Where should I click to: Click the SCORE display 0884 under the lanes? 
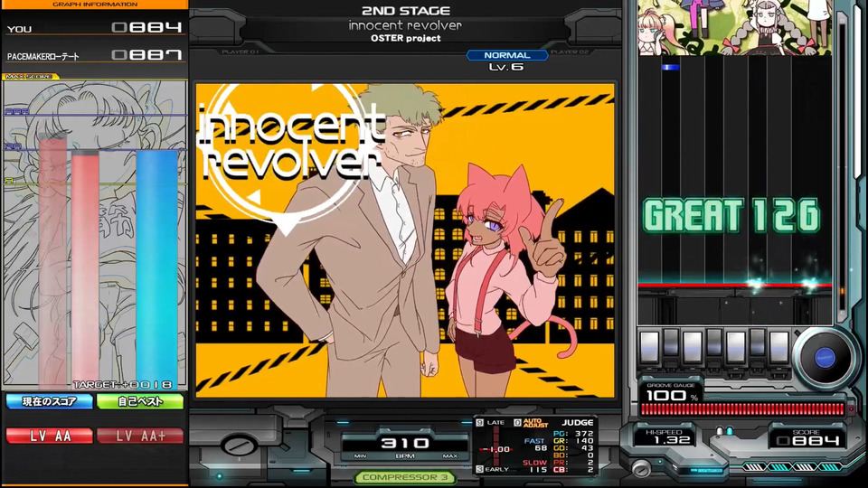point(807,440)
